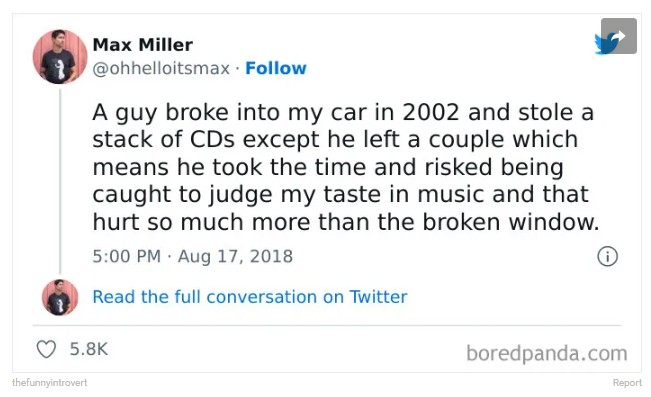Open the circled info icon

coord(607,256)
